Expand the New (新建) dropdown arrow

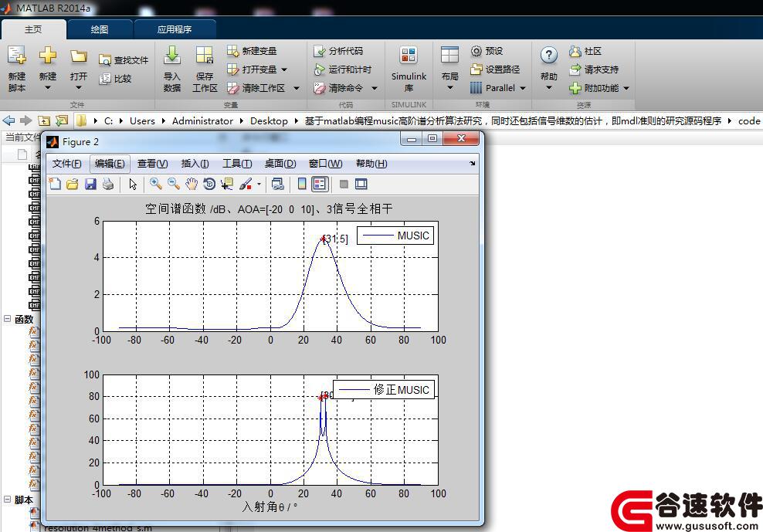[x=48, y=88]
